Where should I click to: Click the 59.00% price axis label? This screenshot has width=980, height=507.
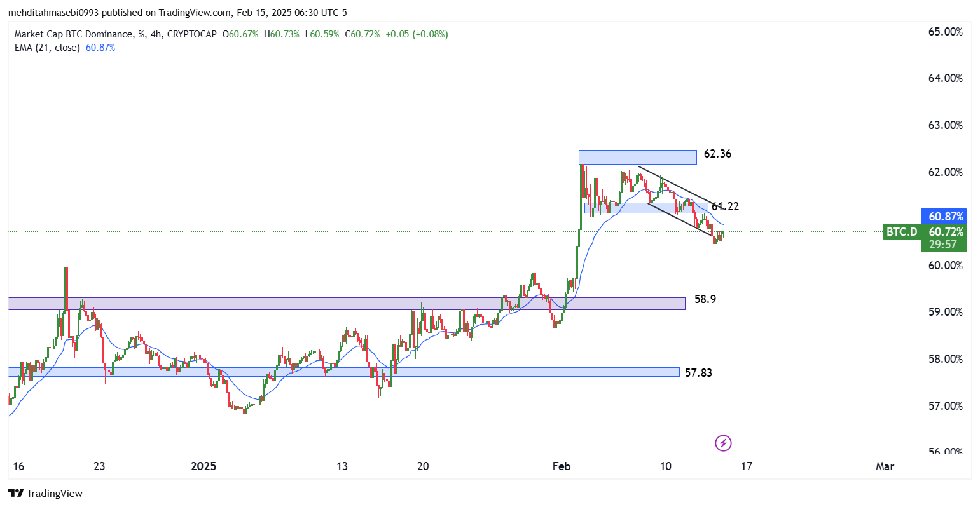(946, 312)
